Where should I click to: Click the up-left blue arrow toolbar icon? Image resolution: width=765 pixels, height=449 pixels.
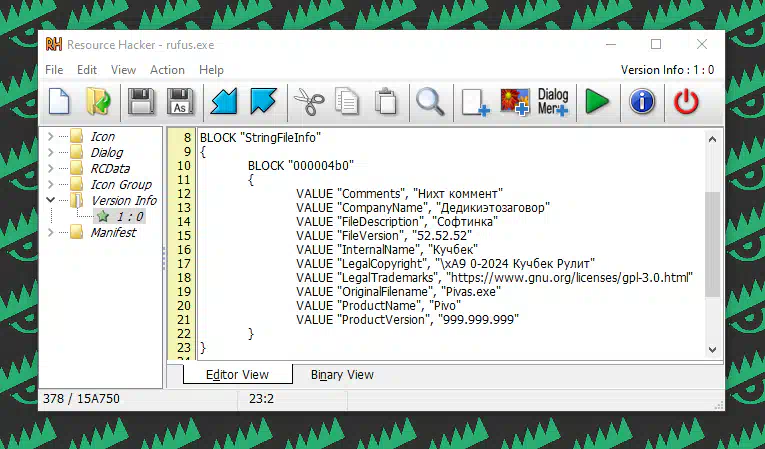[x=263, y=101]
